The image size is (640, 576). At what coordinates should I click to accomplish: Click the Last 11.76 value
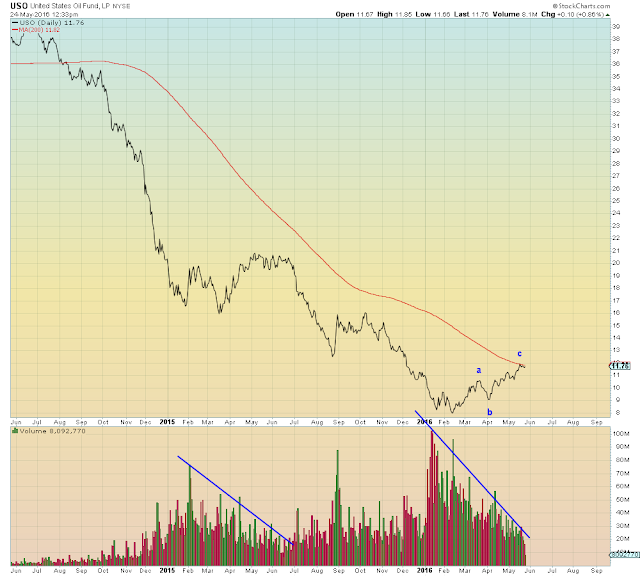pyautogui.click(x=471, y=14)
